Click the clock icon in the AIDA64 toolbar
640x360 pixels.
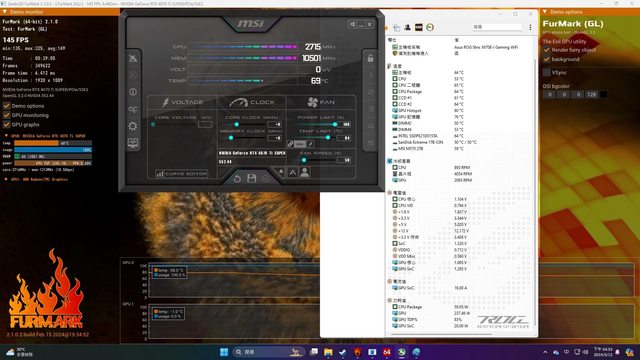(430, 27)
